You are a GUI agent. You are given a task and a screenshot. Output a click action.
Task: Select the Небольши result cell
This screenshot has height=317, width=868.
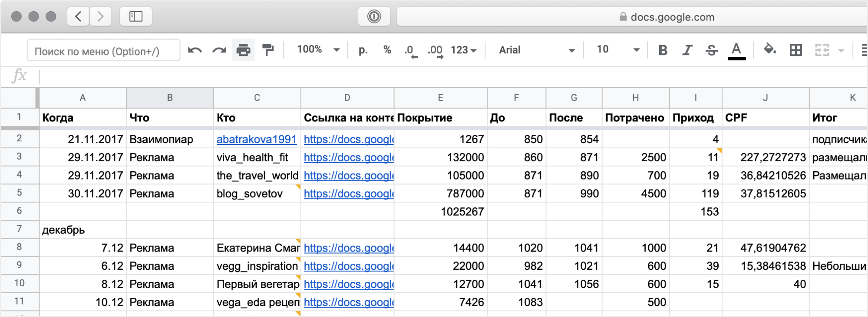point(838,266)
